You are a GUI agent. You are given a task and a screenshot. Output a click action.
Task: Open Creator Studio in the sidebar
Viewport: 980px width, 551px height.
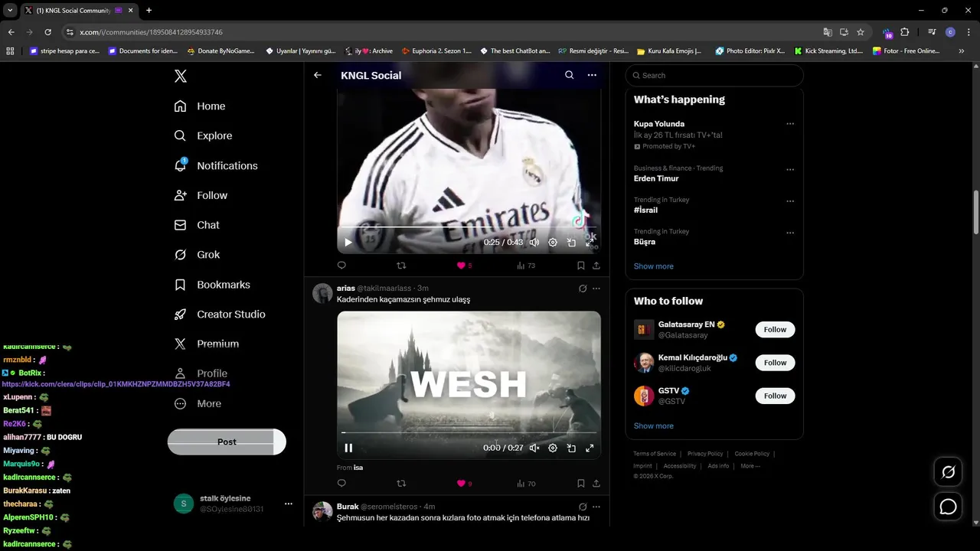(x=220, y=315)
